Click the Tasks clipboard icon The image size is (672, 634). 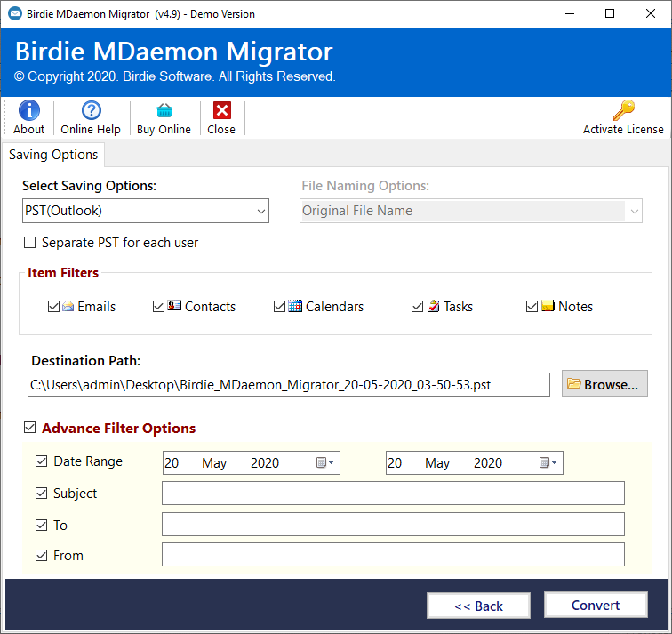point(434,306)
